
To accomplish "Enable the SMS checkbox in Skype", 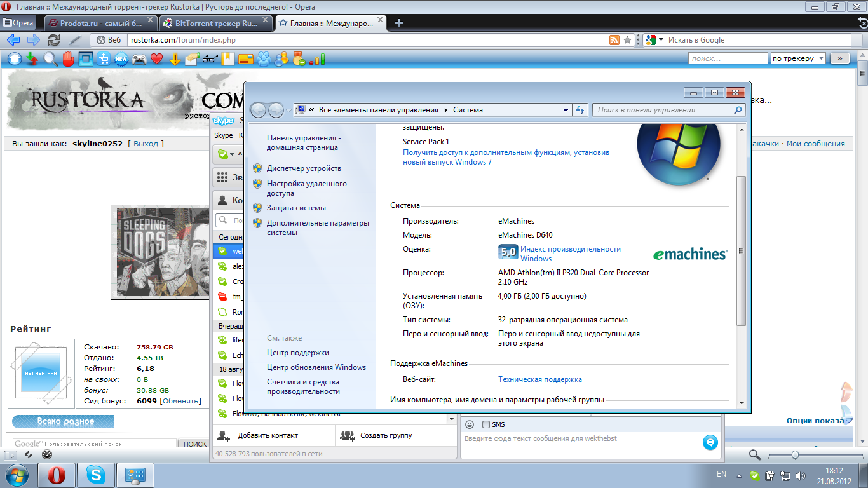I will click(x=486, y=424).
